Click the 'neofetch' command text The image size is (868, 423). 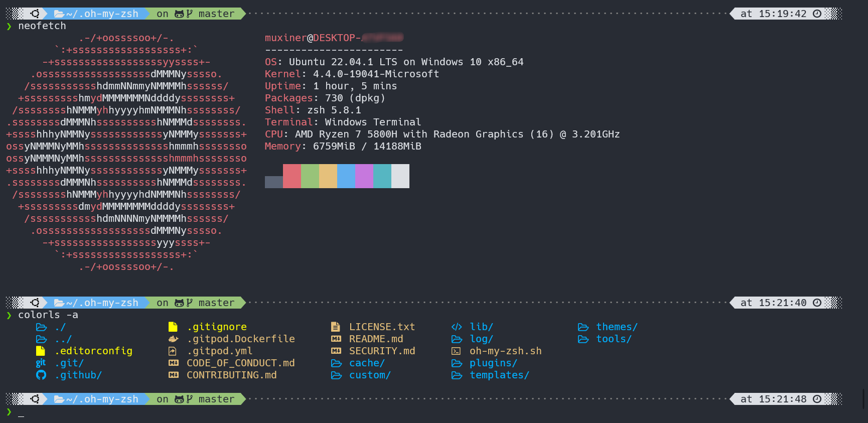[42, 26]
